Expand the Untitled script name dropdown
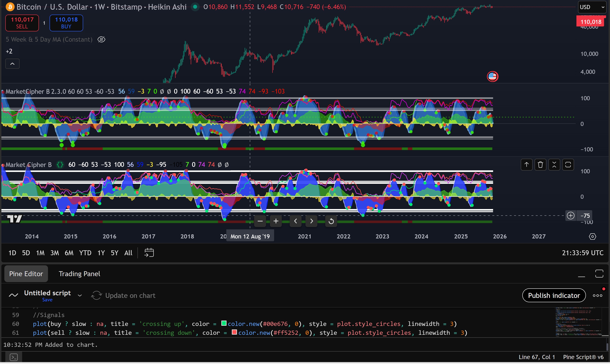 (x=80, y=296)
